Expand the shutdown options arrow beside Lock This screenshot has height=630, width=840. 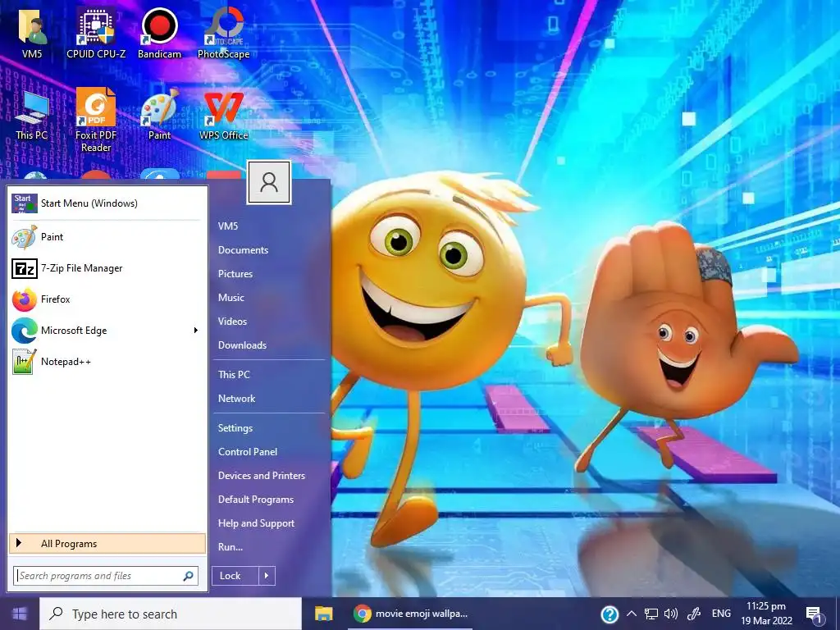point(267,576)
